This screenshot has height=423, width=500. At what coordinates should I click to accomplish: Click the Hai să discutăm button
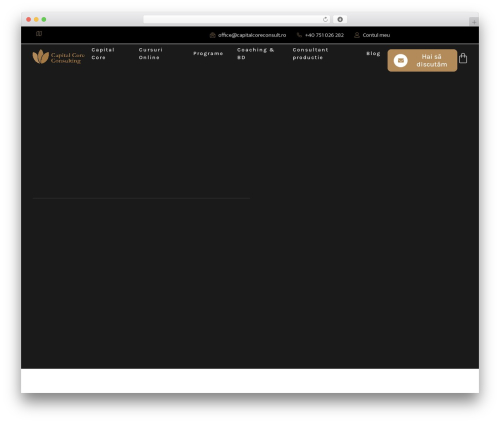422,60
